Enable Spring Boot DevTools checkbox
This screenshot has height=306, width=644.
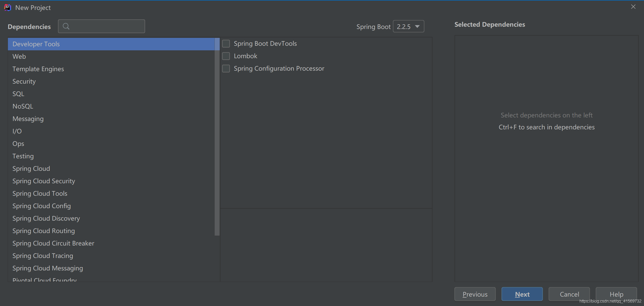click(x=226, y=44)
